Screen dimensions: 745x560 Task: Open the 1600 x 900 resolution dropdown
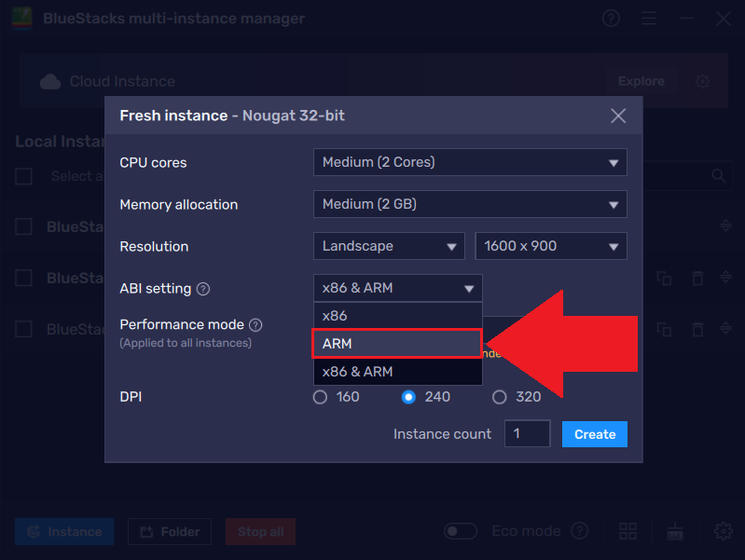pos(551,246)
